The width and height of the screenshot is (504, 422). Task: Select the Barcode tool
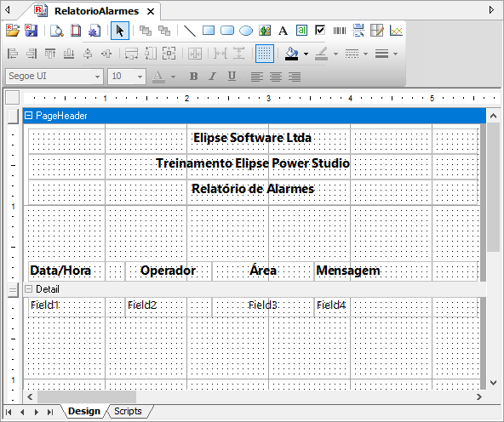coord(340,31)
